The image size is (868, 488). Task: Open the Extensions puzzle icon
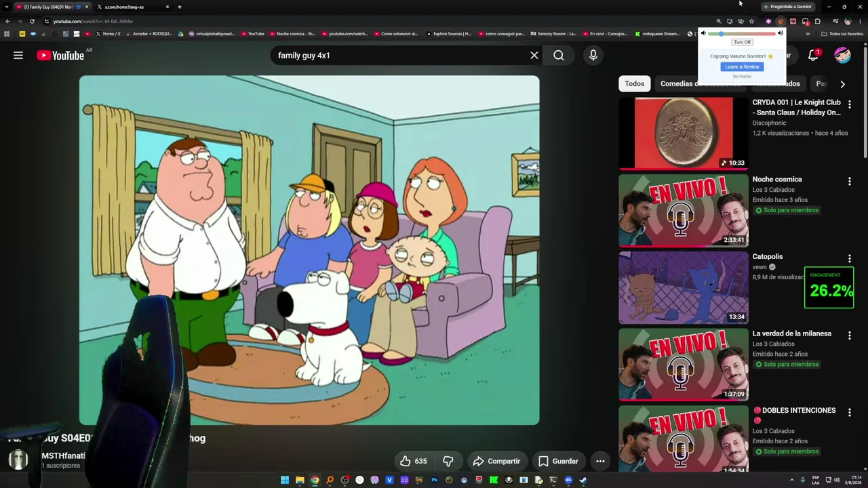[x=817, y=21]
